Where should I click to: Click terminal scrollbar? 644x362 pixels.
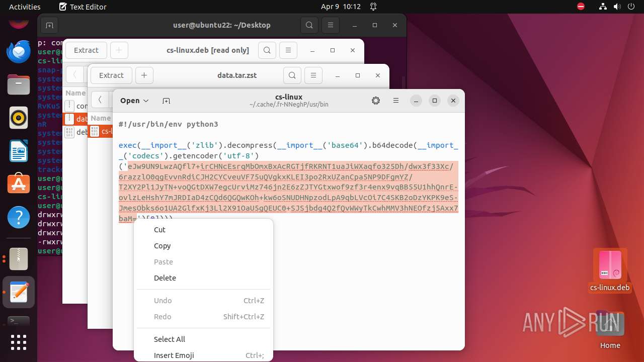pos(405,83)
